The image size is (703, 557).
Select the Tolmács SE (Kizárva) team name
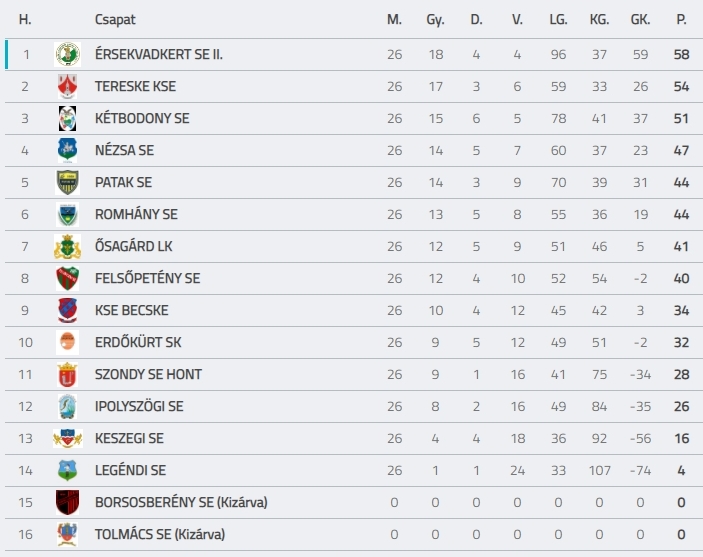[160, 534]
